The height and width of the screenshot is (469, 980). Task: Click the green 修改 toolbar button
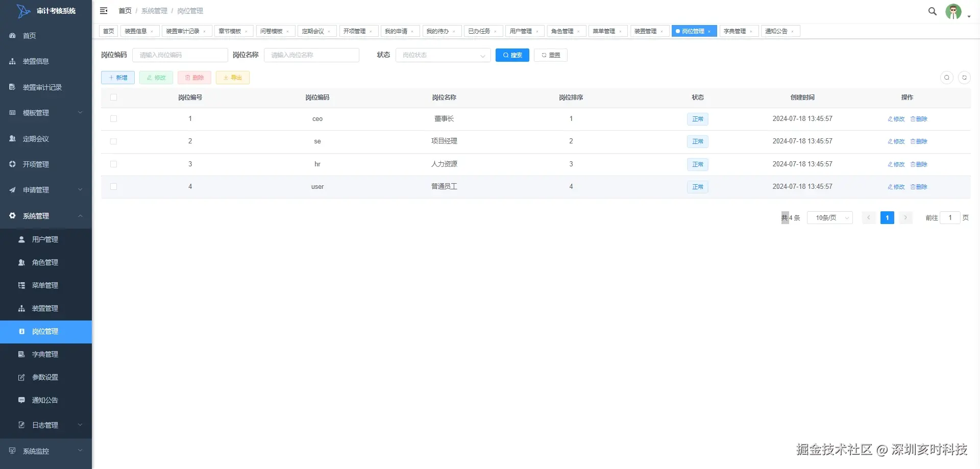[x=156, y=78]
